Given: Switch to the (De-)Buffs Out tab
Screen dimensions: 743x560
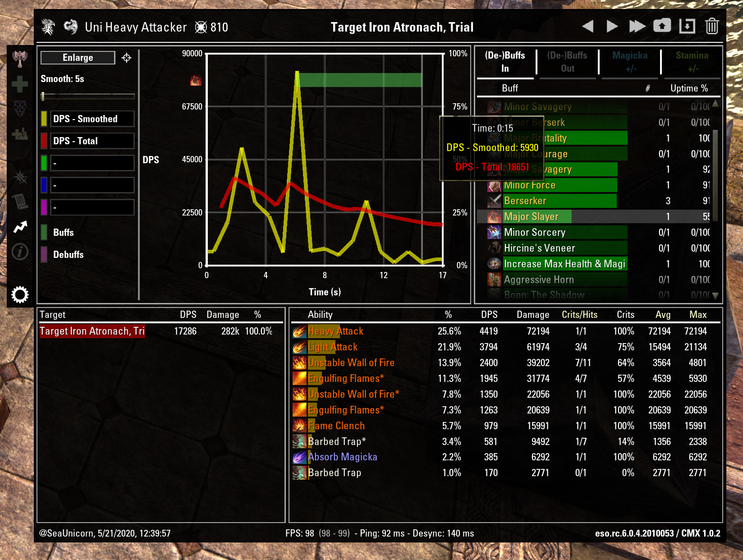Looking at the screenshot, I should point(568,62).
